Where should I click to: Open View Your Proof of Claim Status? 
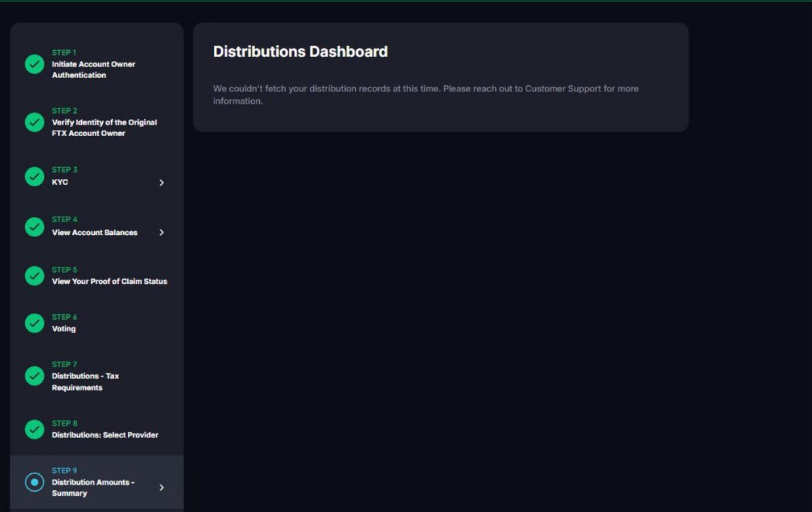(x=110, y=281)
